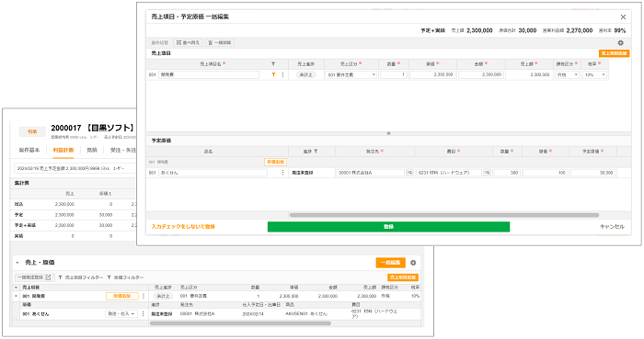
Task: Click horizontal scrollbar in dialog
Action: click(x=444, y=215)
